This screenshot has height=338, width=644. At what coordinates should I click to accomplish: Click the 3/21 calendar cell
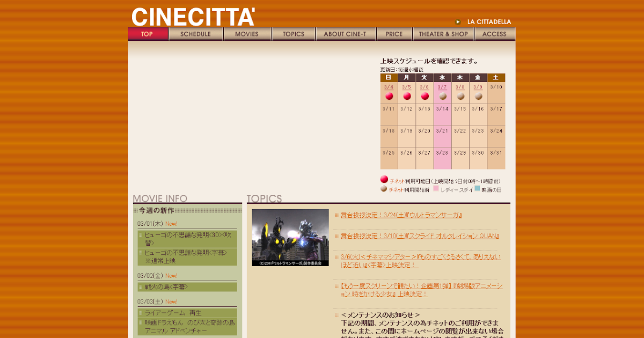(x=442, y=137)
